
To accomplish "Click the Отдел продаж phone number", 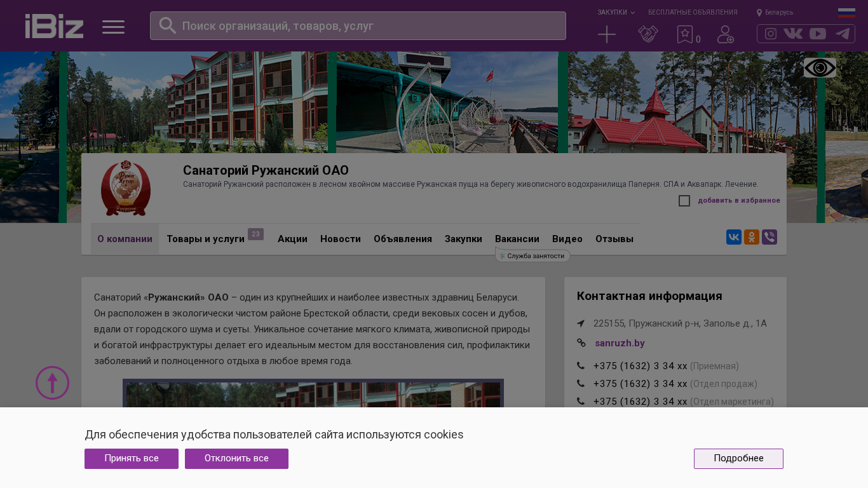I will (x=640, y=384).
